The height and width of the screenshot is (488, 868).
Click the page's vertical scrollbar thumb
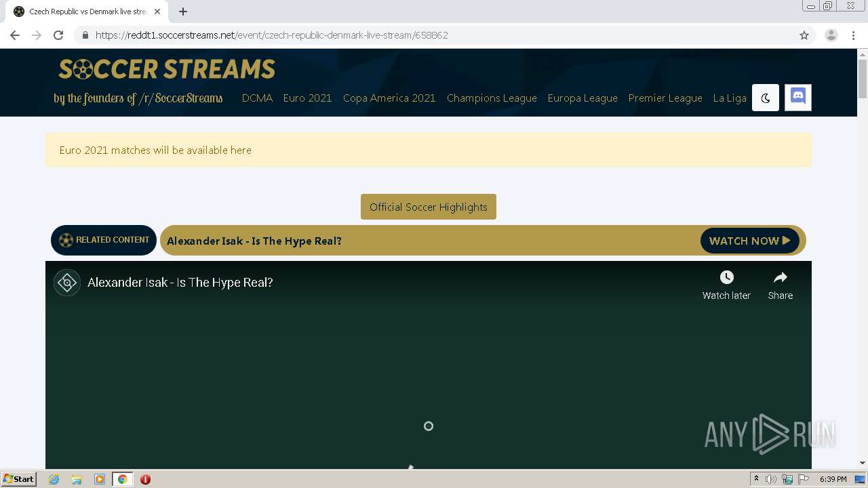coord(863,79)
